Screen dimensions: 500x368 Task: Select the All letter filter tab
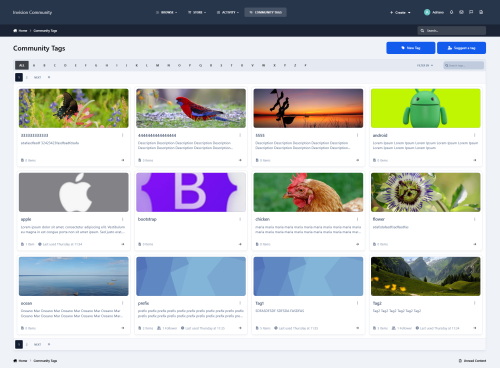click(x=22, y=65)
